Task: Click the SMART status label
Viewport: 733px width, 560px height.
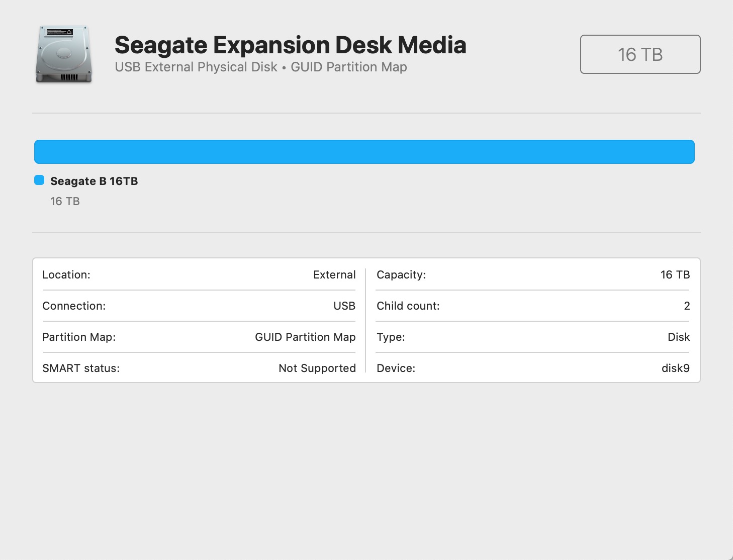Action: click(81, 368)
